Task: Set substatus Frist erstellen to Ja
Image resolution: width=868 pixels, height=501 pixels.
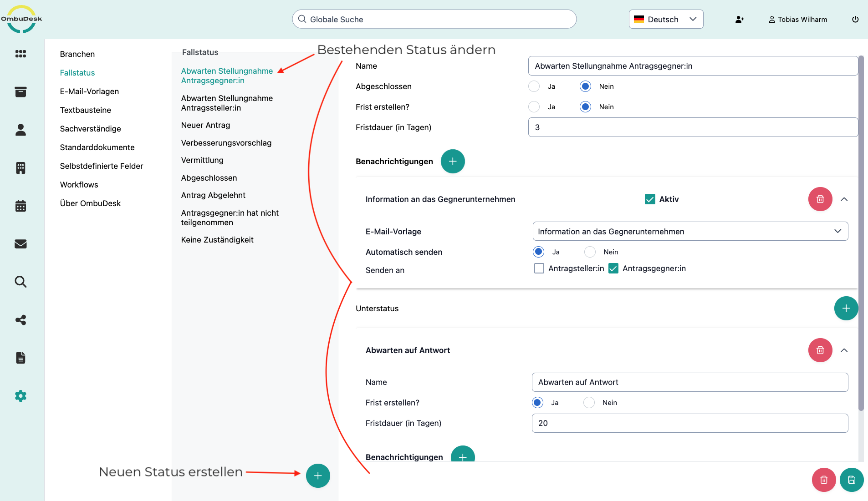Action: [x=538, y=403]
